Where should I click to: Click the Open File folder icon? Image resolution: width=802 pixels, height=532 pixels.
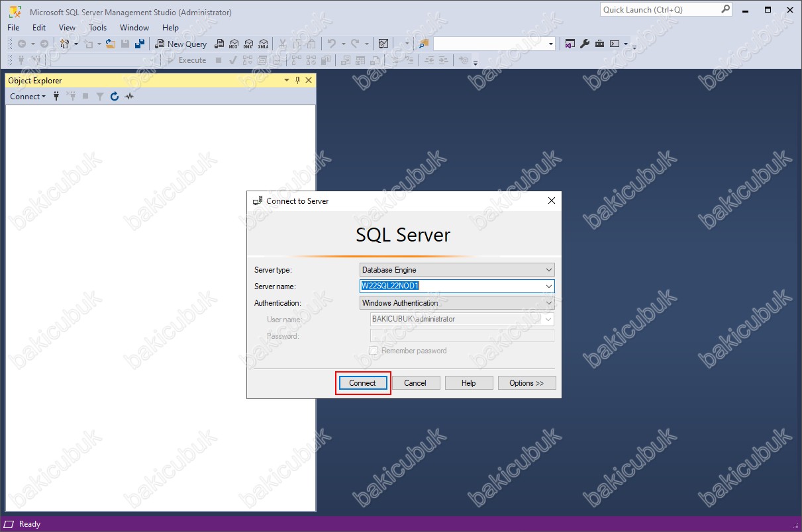tap(111, 44)
